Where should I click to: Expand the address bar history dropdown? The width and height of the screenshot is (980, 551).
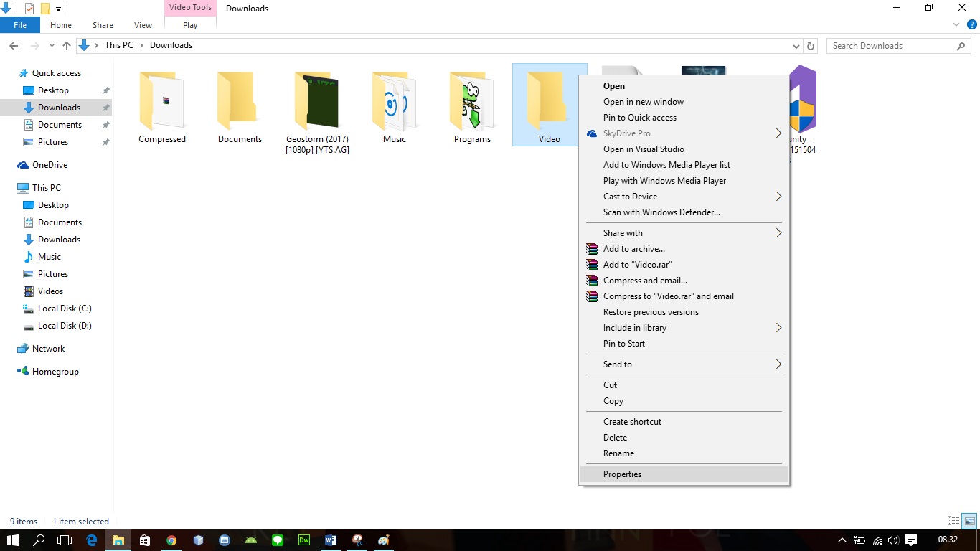click(x=796, y=46)
